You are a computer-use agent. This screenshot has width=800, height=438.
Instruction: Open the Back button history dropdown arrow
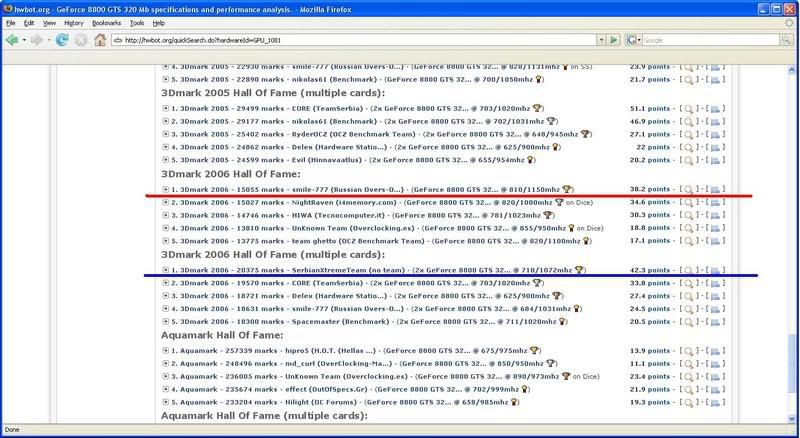click(23, 40)
